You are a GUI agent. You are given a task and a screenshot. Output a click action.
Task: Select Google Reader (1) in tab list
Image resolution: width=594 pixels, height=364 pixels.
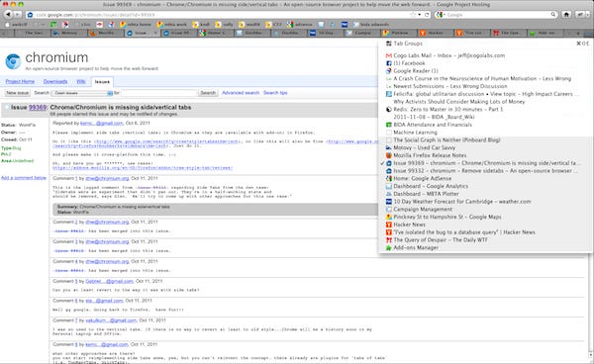(x=485, y=71)
